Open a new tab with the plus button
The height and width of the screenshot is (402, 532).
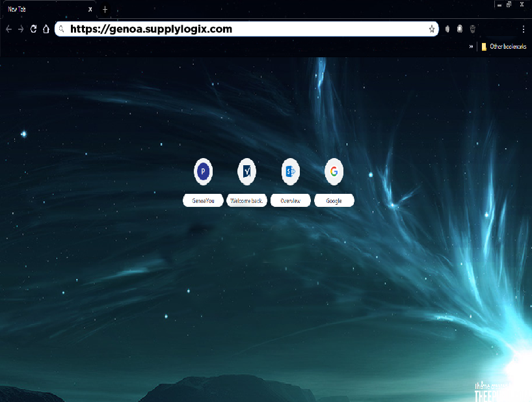click(x=105, y=10)
